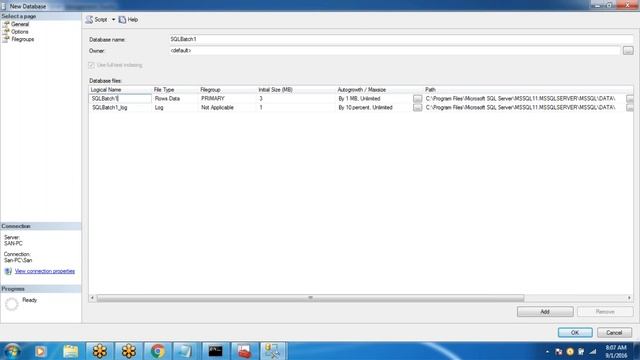Select the By 1 MB, Unlimited cell
This screenshot has height=360, width=640.
(x=374, y=99)
